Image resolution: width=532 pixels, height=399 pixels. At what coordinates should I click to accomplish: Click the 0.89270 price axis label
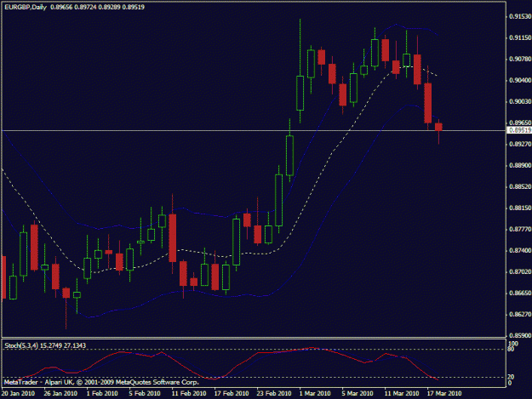[520, 144]
